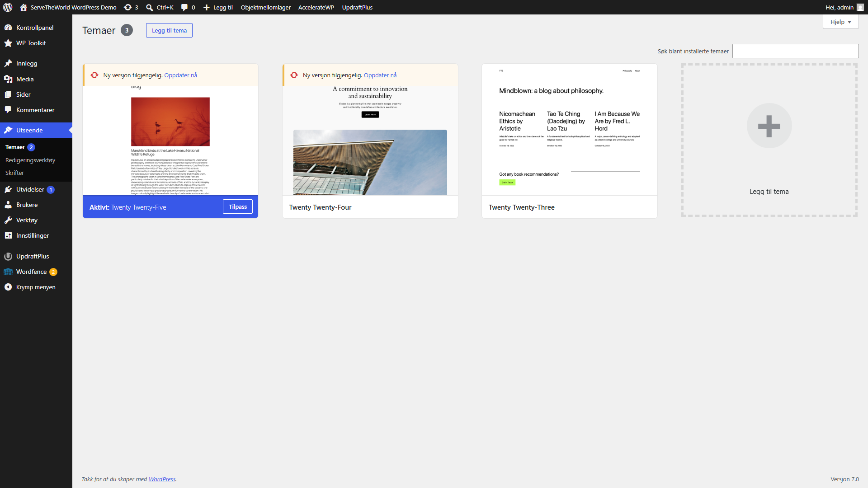Click the Wordfence notification badge showing 2
Screen dimensions: 868x488
pyautogui.click(x=53, y=272)
